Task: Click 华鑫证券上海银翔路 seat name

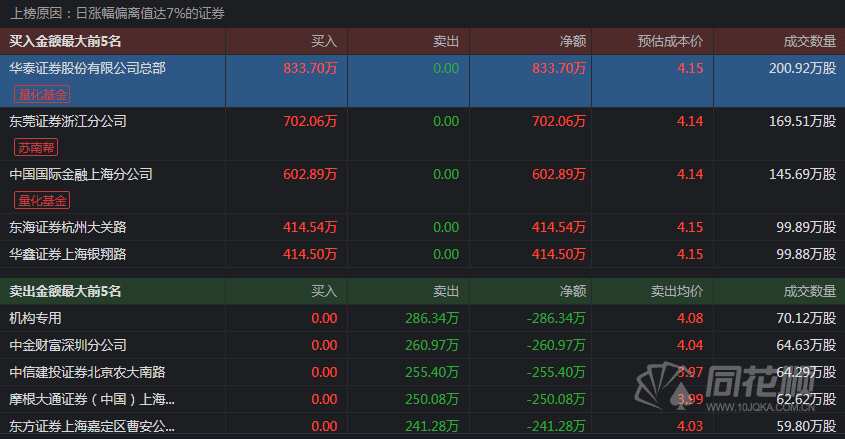Action: click(68, 254)
